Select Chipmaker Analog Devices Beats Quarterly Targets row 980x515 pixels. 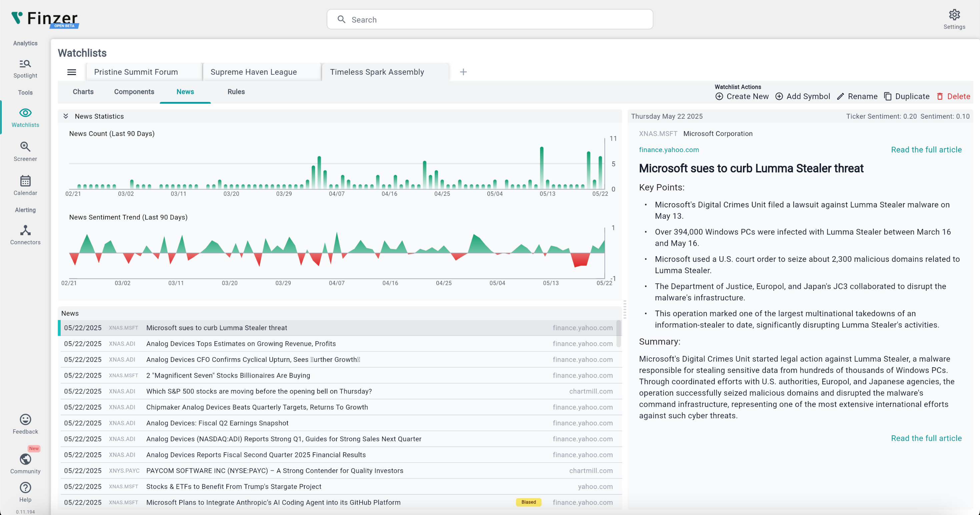coord(340,407)
